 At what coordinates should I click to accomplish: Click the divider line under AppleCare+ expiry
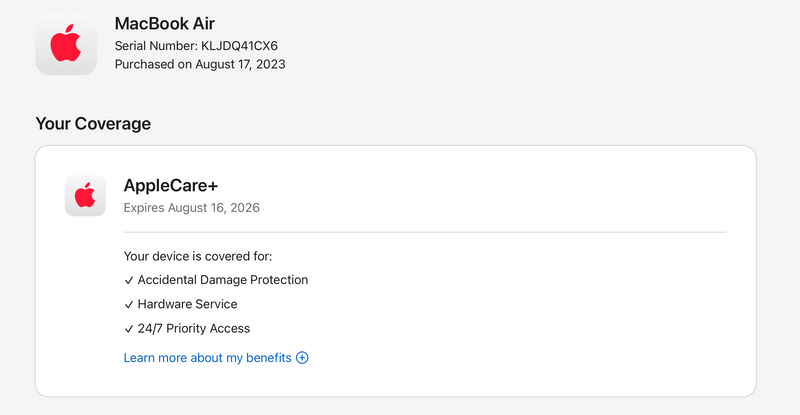tap(424, 232)
